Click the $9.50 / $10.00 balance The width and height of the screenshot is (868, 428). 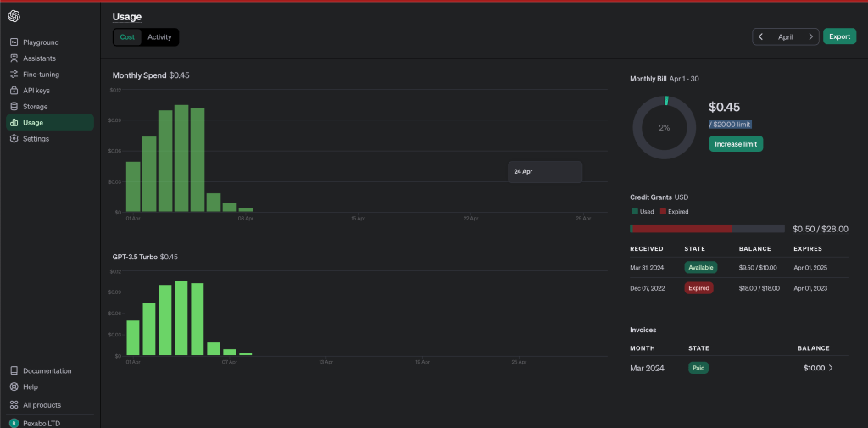pyautogui.click(x=757, y=268)
